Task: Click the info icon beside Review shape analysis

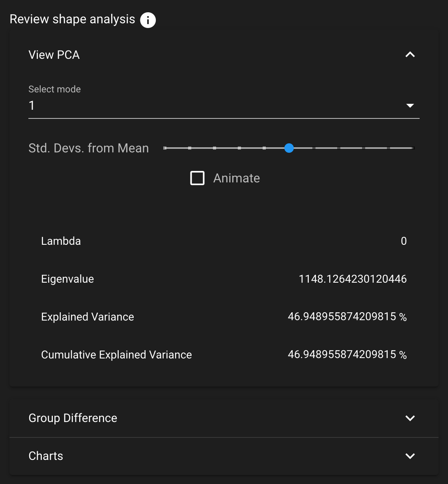Action: point(148,20)
